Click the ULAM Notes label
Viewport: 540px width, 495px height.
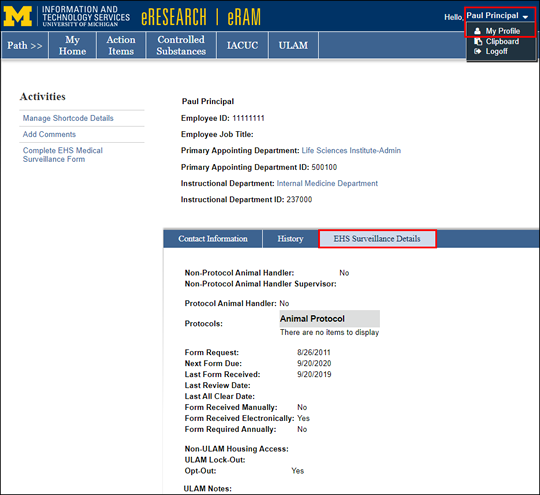click(208, 488)
